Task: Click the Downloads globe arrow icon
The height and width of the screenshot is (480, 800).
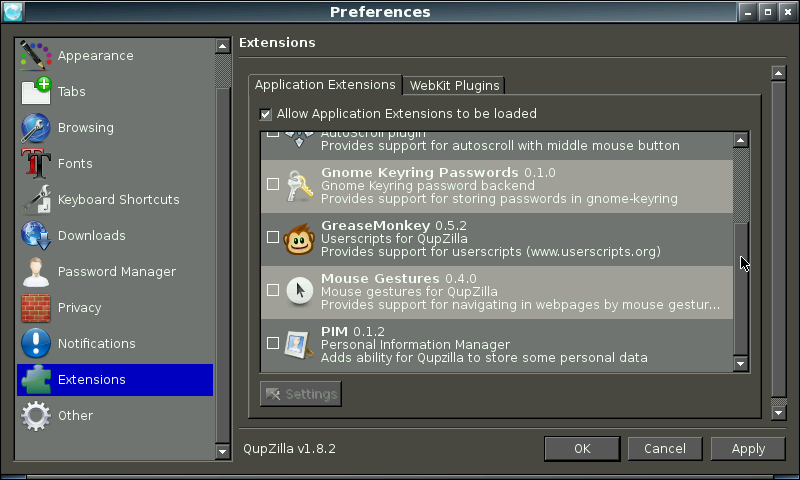Action: [x=36, y=235]
